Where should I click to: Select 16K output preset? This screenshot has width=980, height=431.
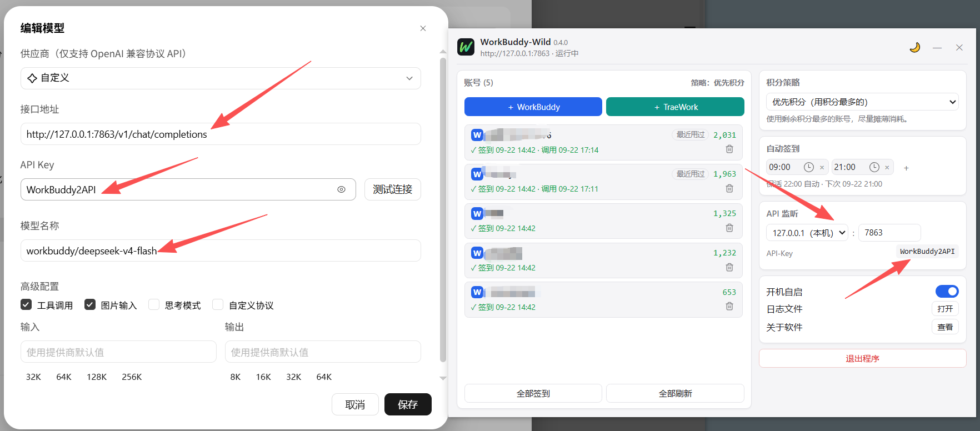click(263, 377)
